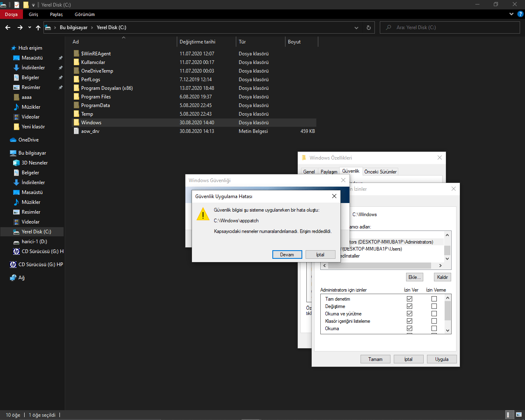Click the Ağ network icon in sidebar
The image size is (525, 420).
pos(13,278)
